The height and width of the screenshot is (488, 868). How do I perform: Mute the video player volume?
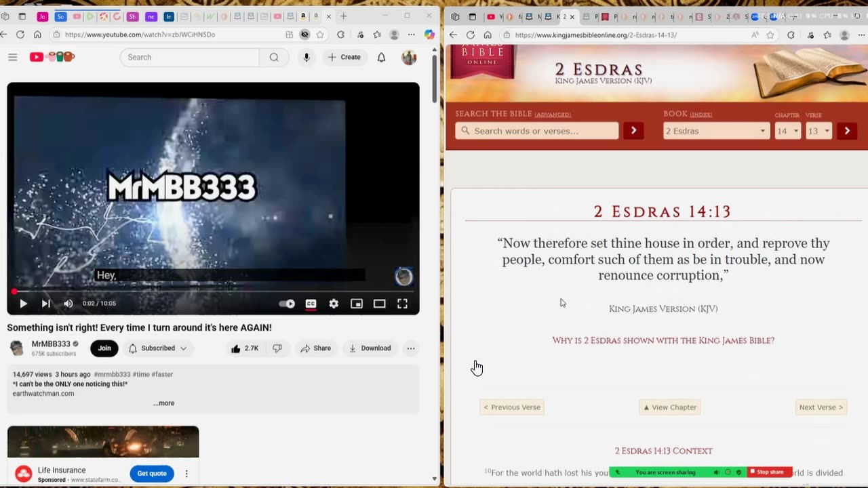pos(68,304)
